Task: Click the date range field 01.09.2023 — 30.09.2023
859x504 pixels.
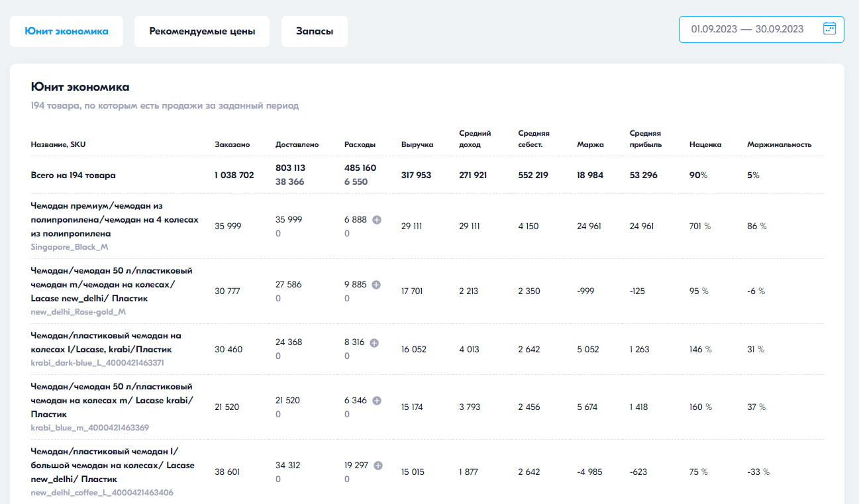Action: click(x=747, y=29)
